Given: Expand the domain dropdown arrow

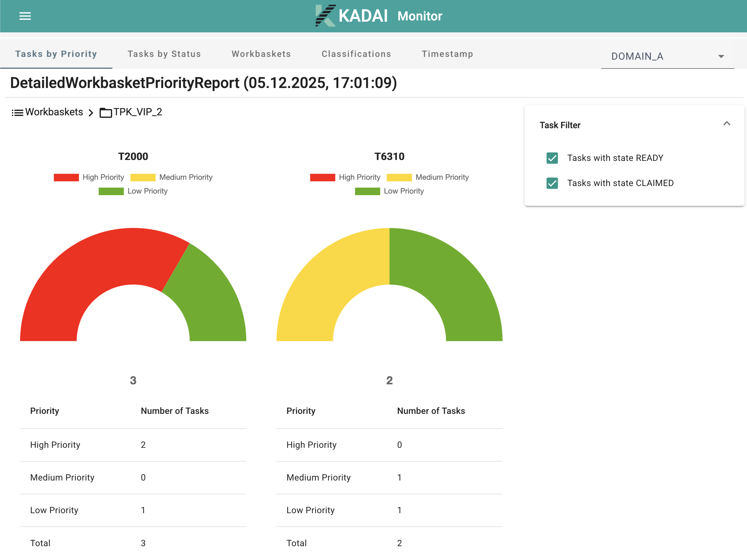Looking at the screenshot, I should (721, 56).
